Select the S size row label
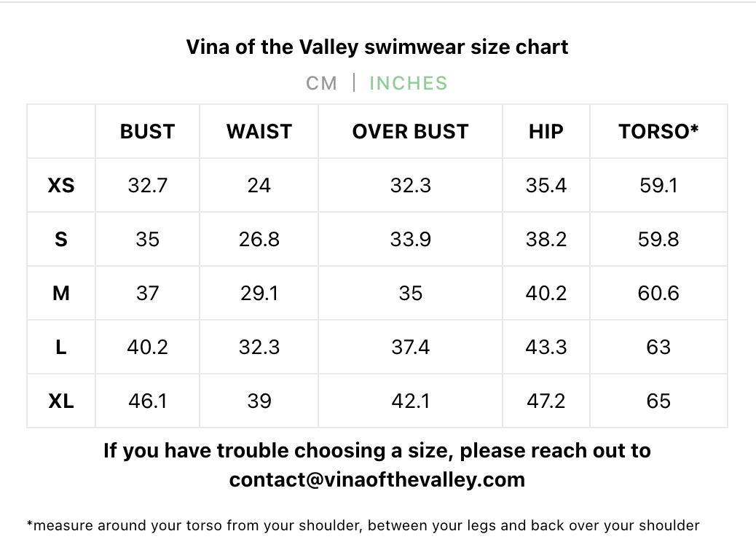Image resolution: width=756 pixels, height=558 pixels. tap(61, 239)
